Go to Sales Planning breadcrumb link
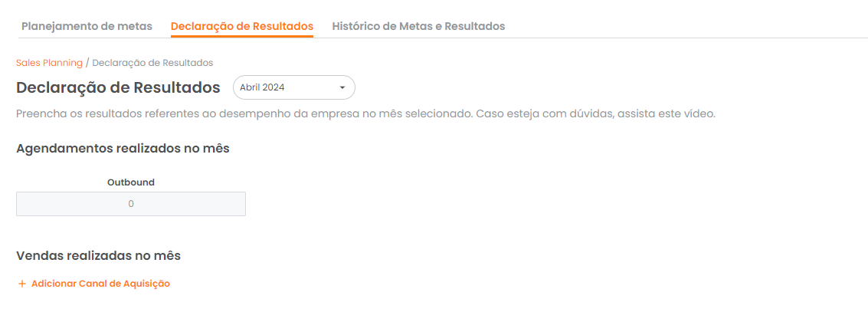The height and width of the screenshot is (312, 868). (49, 62)
